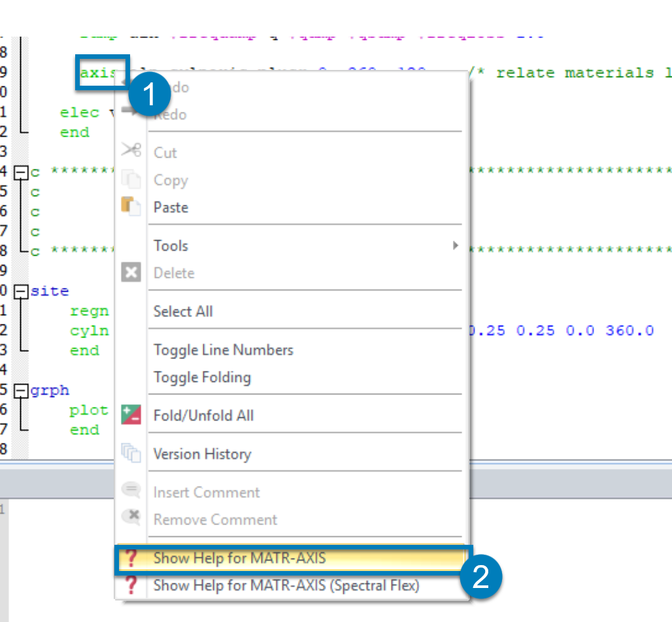672x622 pixels.
Task: Click the 'end' closing the site block
Action: click(84, 351)
